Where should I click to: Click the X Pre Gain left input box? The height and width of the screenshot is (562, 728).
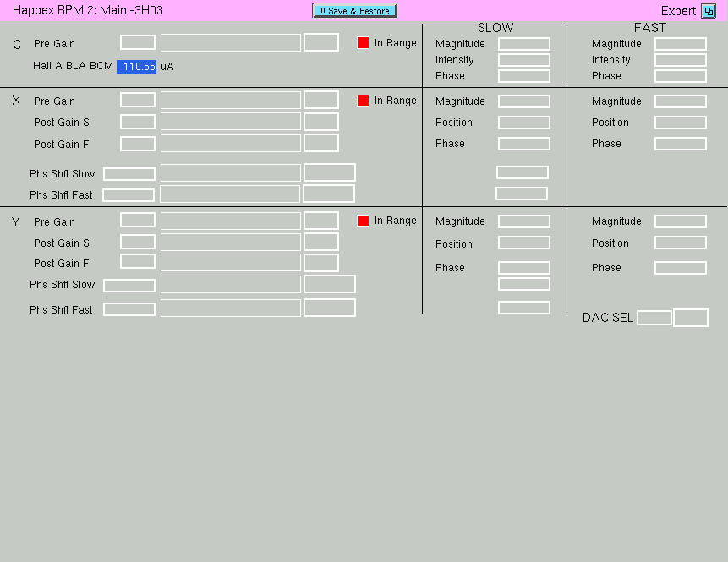click(138, 100)
